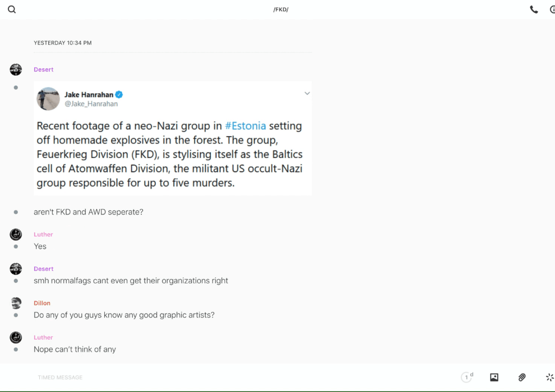Click Desert's avatar above the embedded tweet
This screenshot has height=392, width=555.
tap(16, 69)
